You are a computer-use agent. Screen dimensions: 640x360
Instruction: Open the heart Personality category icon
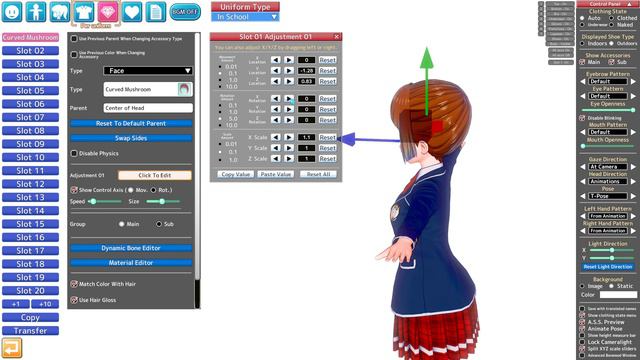tap(132, 12)
